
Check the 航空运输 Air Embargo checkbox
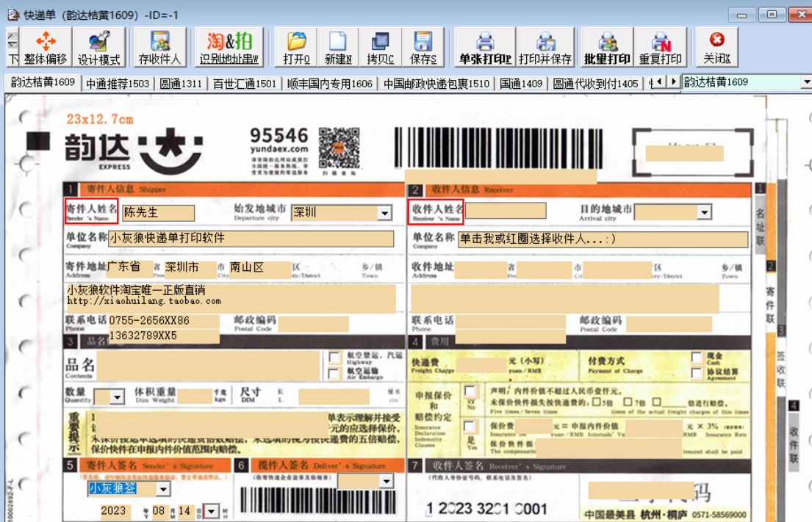pyautogui.click(x=334, y=374)
